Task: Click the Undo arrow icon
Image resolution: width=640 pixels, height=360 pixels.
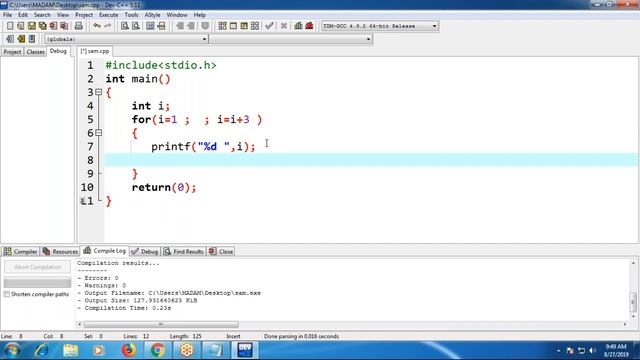Action: tap(97, 26)
